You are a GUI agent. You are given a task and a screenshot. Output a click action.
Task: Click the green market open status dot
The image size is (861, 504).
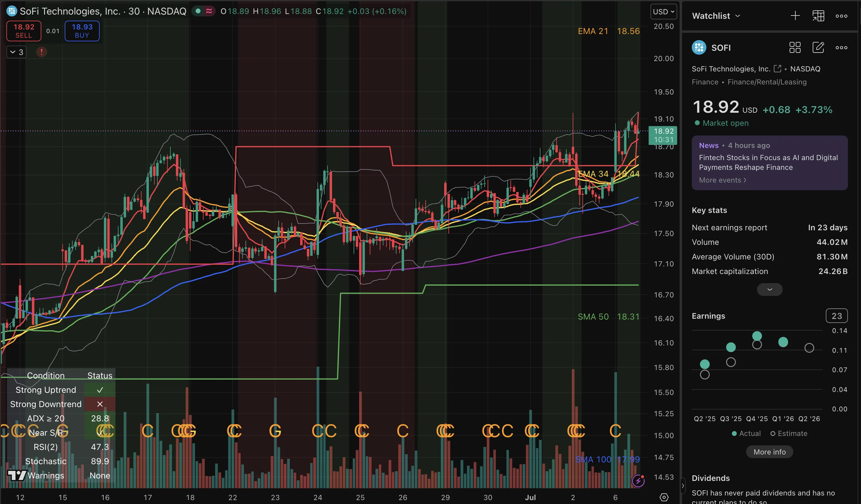tap(198, 11)
